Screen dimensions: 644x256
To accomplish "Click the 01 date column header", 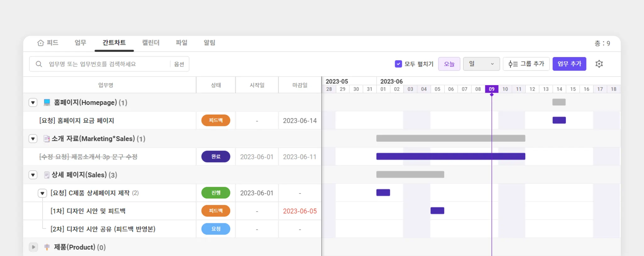I will 383,89.
